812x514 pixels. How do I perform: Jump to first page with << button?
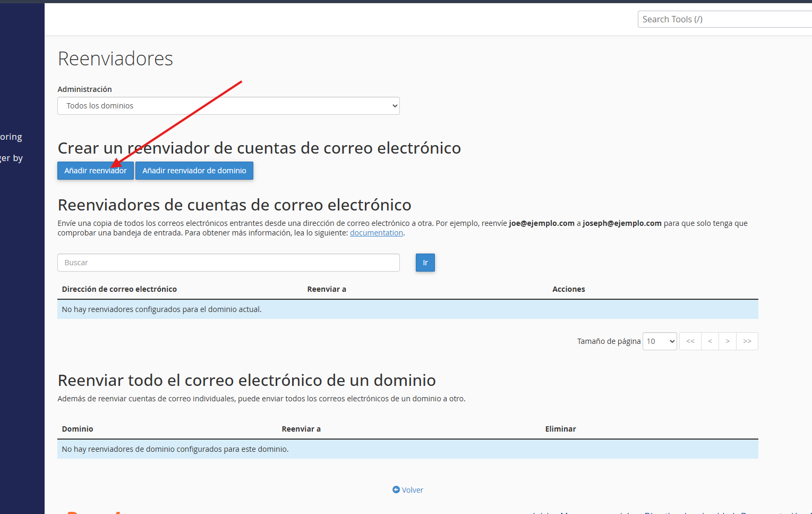tap(690, 341)
